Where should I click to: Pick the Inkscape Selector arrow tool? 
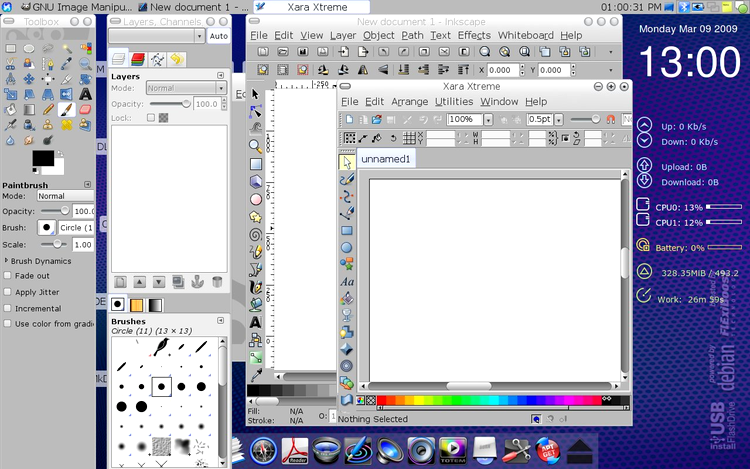click(255, 94)
